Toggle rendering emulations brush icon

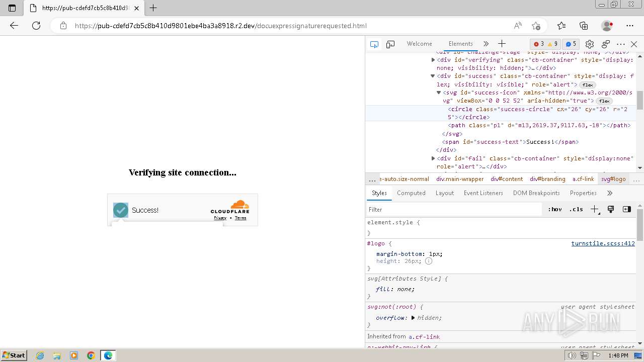click(x=611, y=210)
